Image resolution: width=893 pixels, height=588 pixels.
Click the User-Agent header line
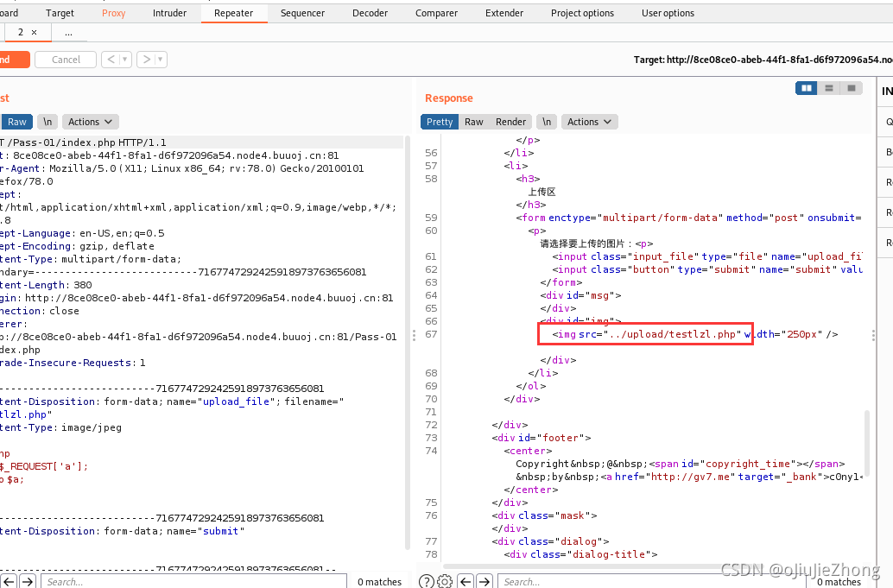click(x=182, y=168)
